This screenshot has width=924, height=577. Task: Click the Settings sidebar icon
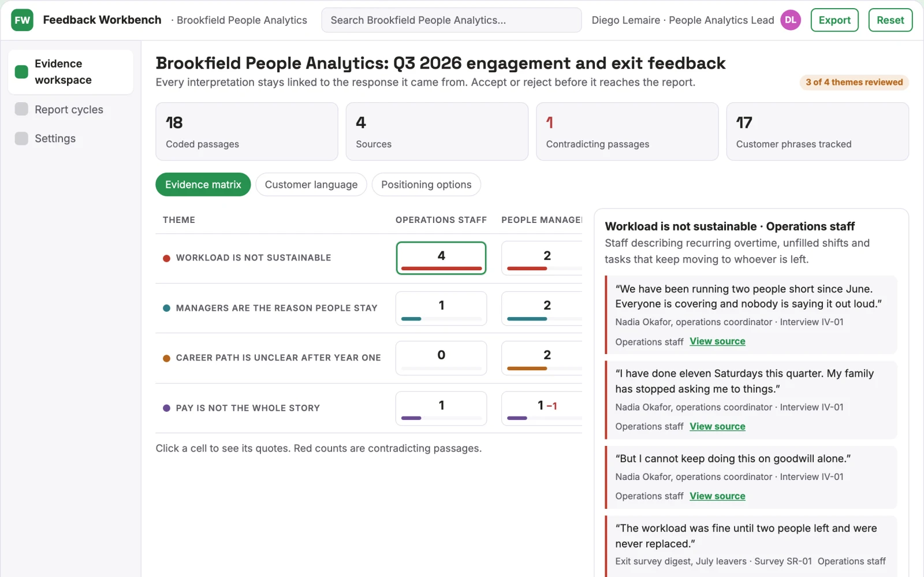click(x=21, y=139)
